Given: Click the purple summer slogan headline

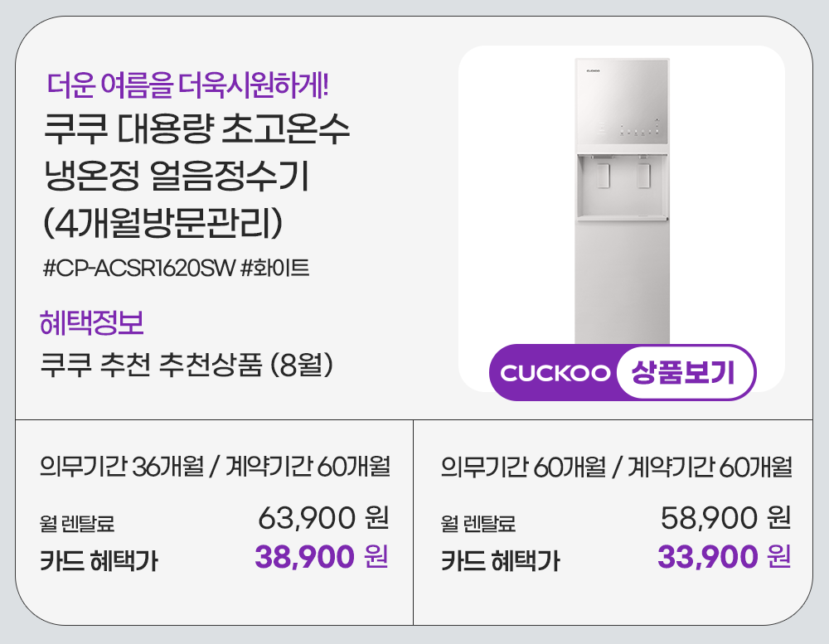Looking at the screenshot, I should click(x=191, y=84).
